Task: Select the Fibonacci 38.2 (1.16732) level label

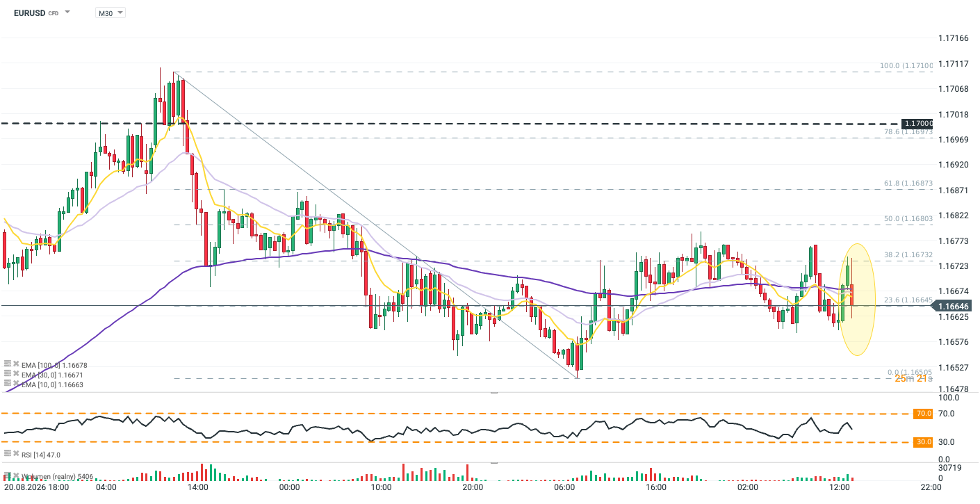Action: (x=908, y=254)
